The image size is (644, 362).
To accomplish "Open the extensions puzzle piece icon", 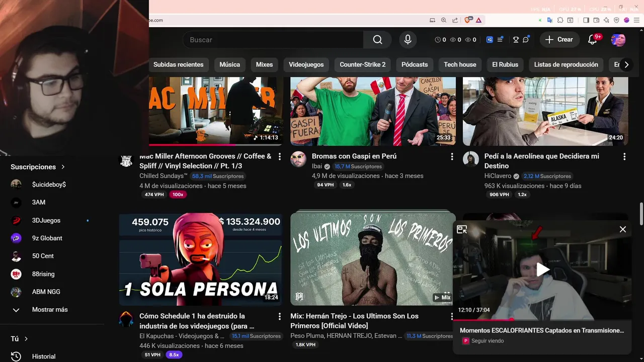I will 560,20.
